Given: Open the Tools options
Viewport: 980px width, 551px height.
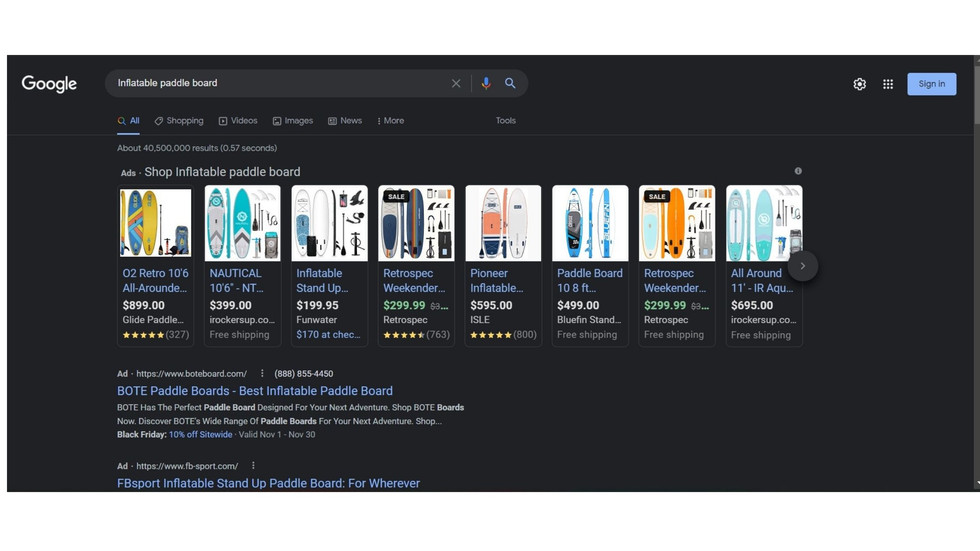Looking at the screenshot, I should click(x=506, y=121).
